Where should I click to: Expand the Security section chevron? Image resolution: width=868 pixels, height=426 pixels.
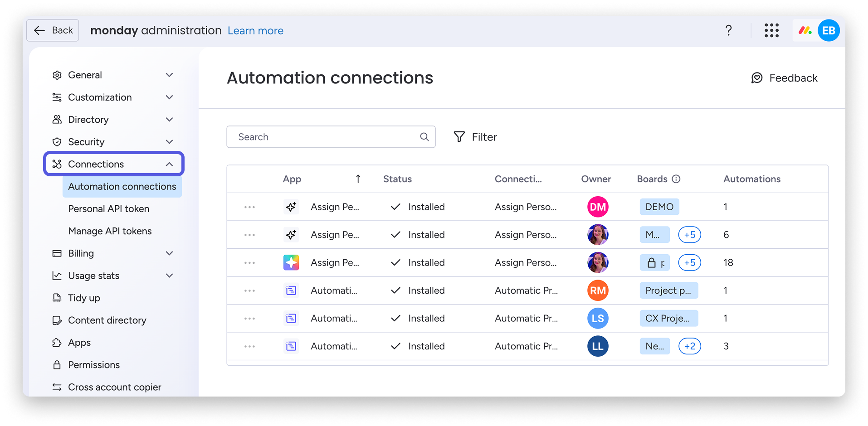[x=169, y=142]
